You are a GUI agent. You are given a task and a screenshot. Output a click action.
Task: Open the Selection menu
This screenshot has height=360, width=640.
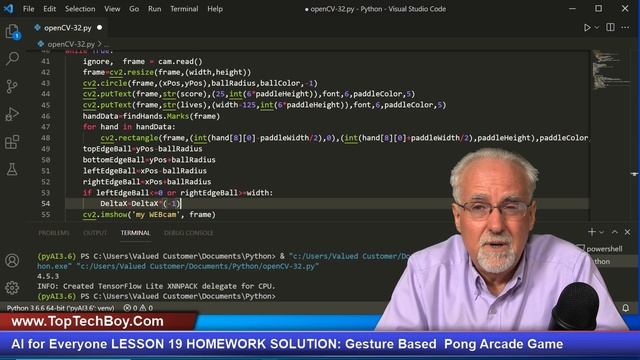tap(80, 9)
